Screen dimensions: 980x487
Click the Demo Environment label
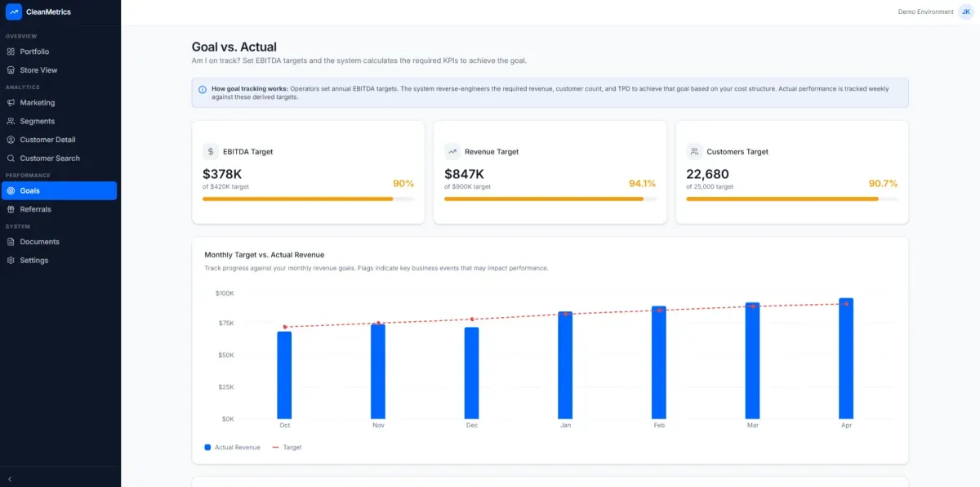point(925,11)
